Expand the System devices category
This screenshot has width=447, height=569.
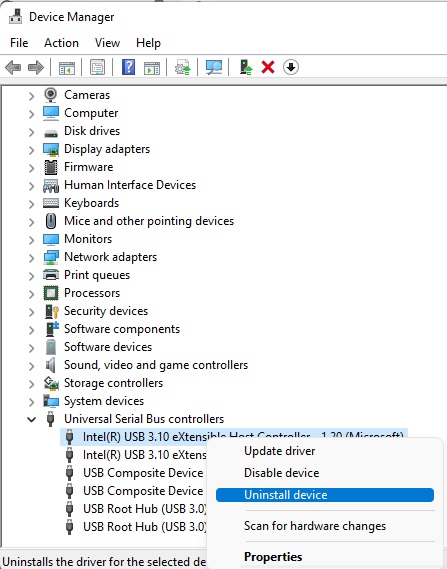(x=32, y=402)
